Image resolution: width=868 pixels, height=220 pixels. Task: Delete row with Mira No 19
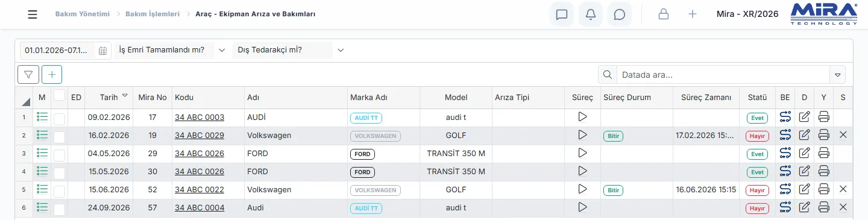(x=843, y=135)
